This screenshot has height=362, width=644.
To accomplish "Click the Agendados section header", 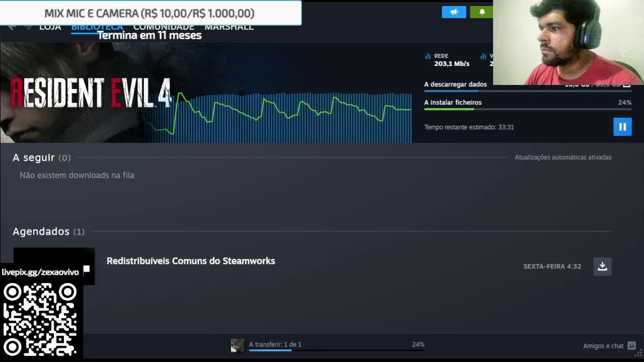I will point(48,231).
